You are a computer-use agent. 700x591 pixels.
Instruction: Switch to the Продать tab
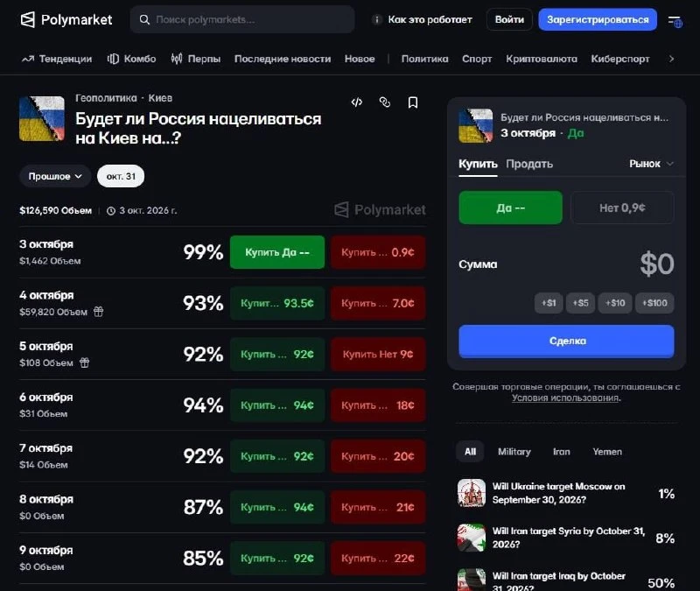click(529, 164)
